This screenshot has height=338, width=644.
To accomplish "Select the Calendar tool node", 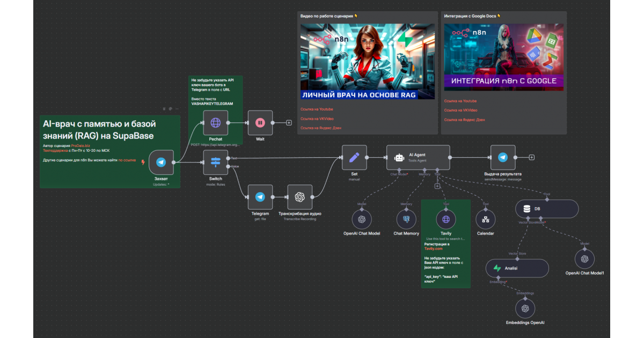I will click(486, 219).
